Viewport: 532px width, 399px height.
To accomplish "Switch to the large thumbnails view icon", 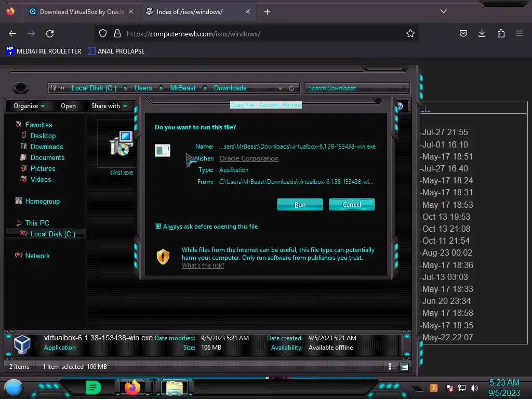I will pyautogui.click(x=404, y=367).
